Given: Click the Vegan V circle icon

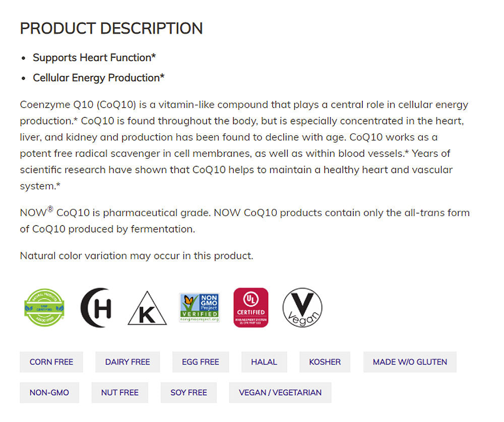Looking at the screenshot, I should click(302, 308).
